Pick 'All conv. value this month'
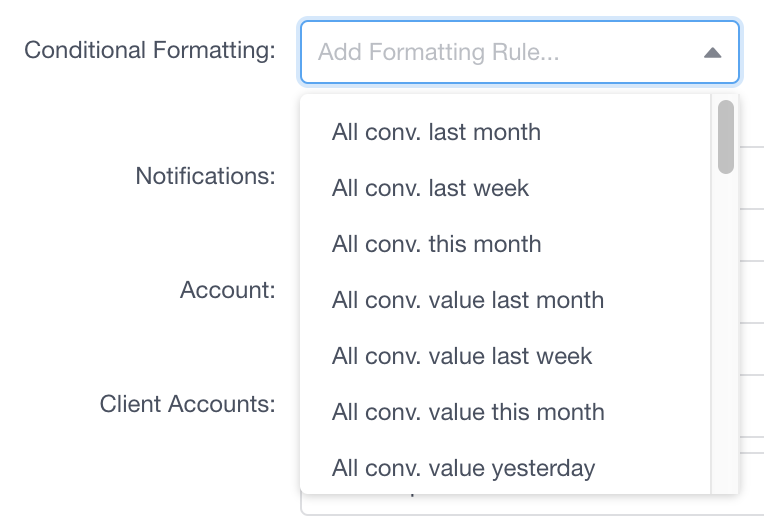This screenshot has height=522, width=764. pyautogui.click(x=468, y=412)
